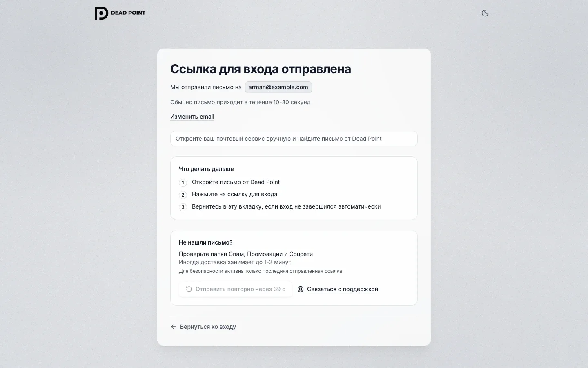Viewport: 588px width, 368px height.
Task: Click text "Обычно письмо приходит в течение 10-30 секунд"
Action: tap(241, 102)
